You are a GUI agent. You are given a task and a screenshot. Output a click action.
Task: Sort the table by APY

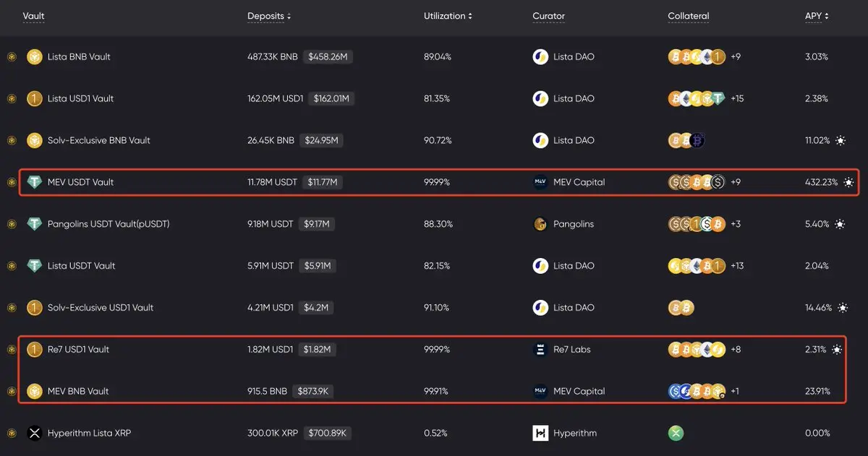[817, 16]
